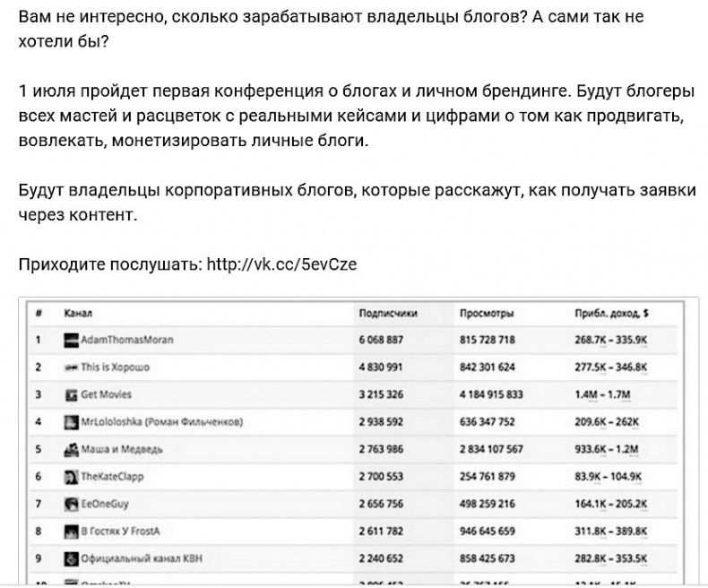
Task: Click the Официальный канал КВН avatar
Action: click(x=72, y=558)
